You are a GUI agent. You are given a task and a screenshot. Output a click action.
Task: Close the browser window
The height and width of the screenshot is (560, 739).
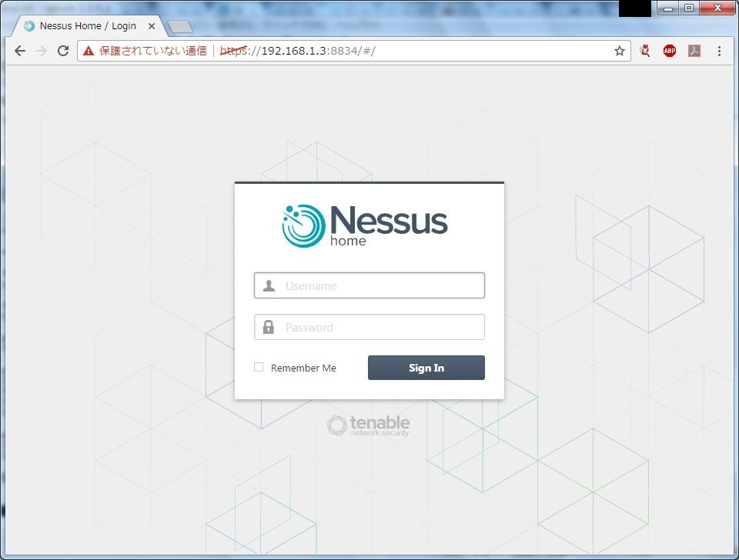click(x=717, y=8)
